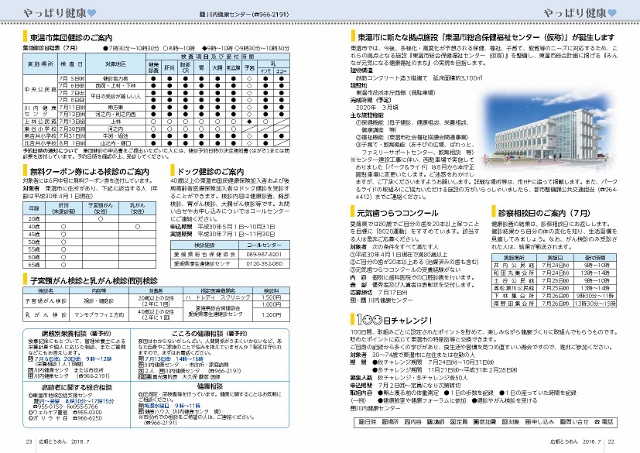Click the 7月13日 date in the 上林公民館 row
Image resolution: width=640 pixels, height=453 pixels.
click(71, 122)
